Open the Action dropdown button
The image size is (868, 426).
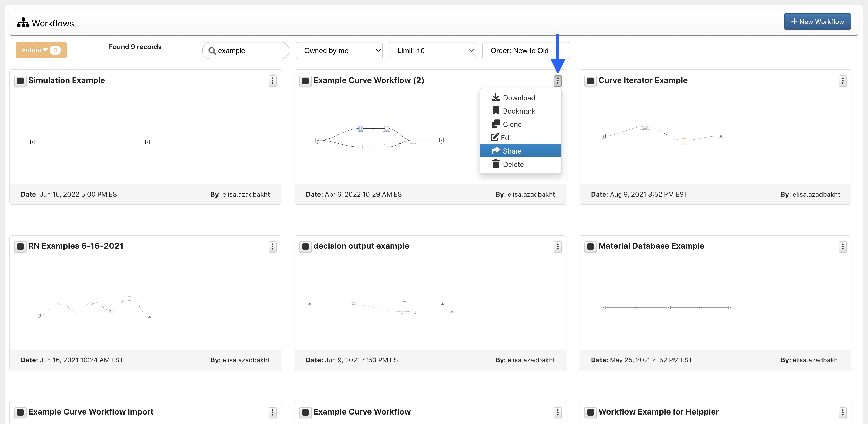(x=41, y=50)
